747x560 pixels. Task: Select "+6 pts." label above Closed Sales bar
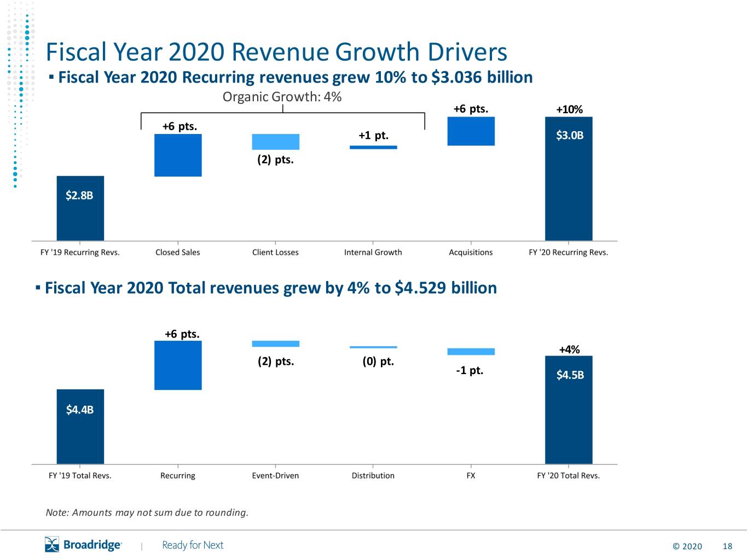(x=179, y=126)
